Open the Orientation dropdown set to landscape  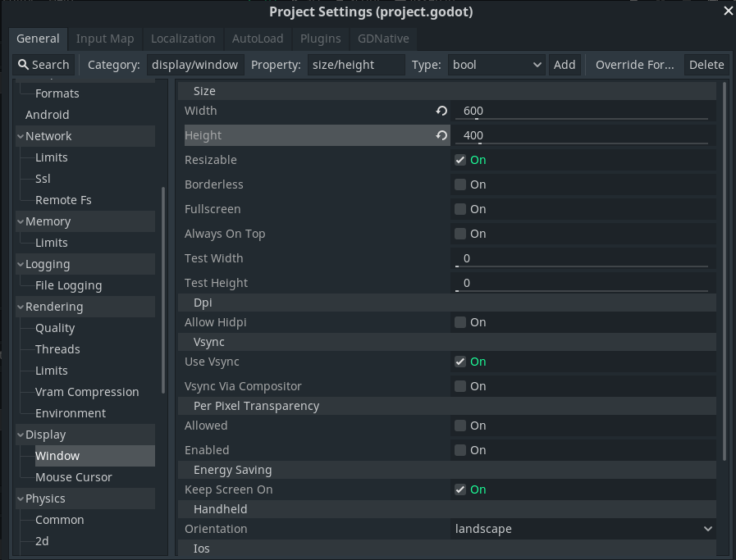click(583, 529)
